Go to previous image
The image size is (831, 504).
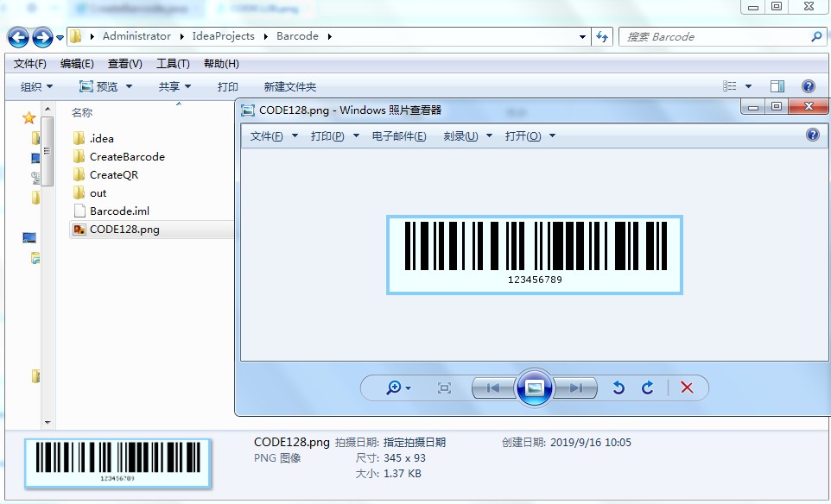coord(493,388)
